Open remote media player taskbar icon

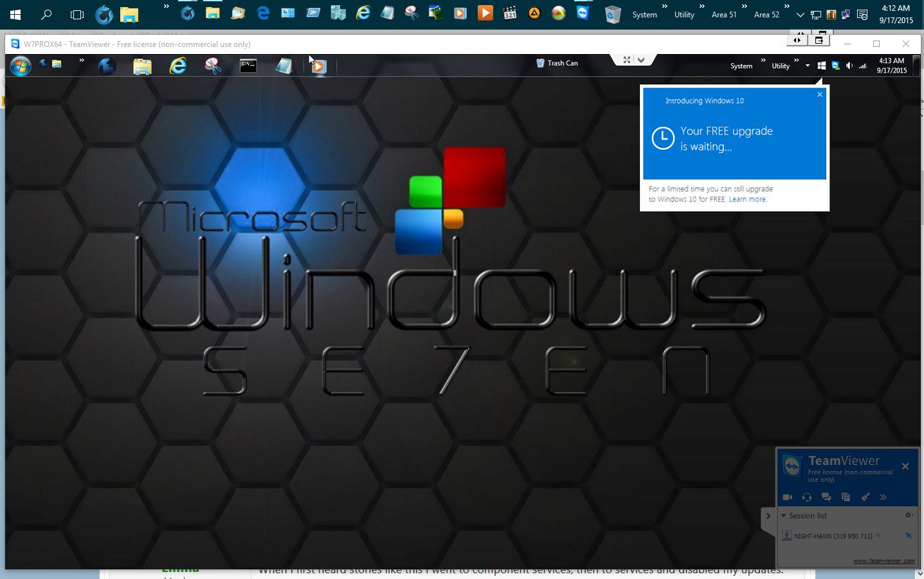click(x=319, y=66)
